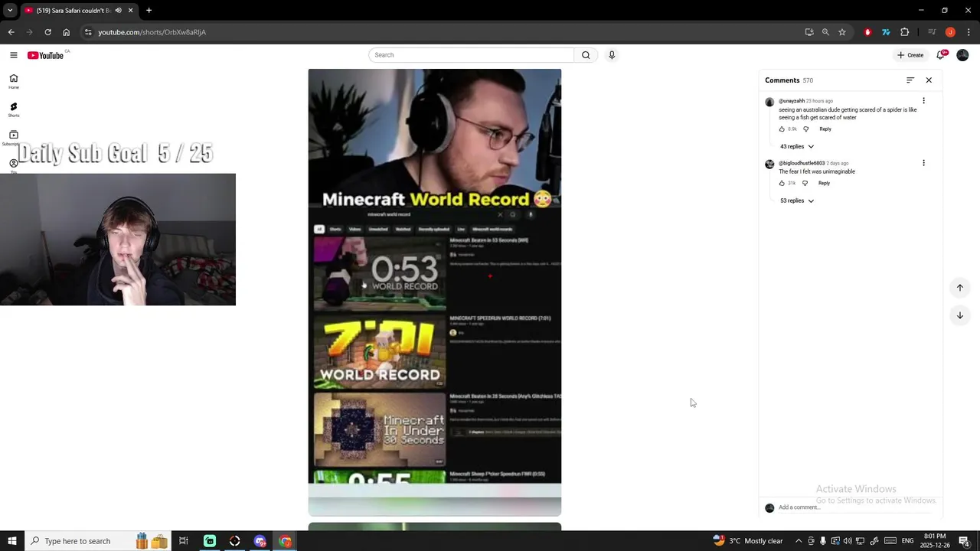The width and height of the screenshot is (980, 551).
Task: Reply to @bigloudhustle6803's comment
Action: [824, 183]
